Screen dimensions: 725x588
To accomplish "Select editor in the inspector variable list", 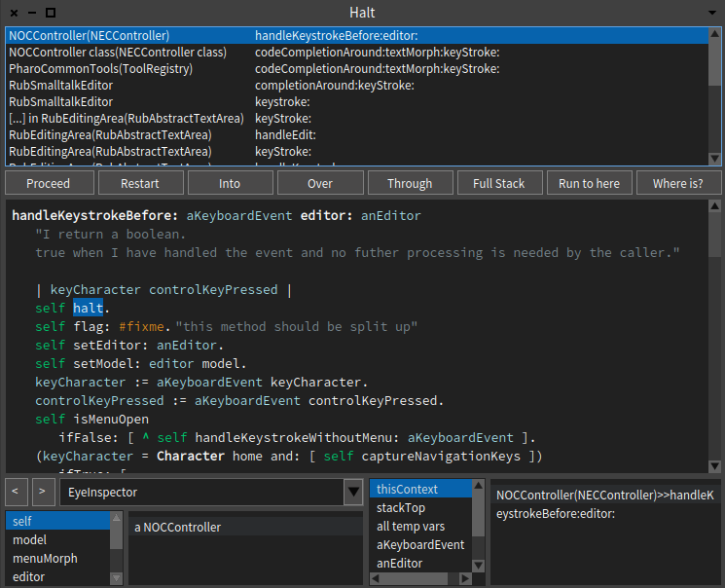I will coord(57,576).
